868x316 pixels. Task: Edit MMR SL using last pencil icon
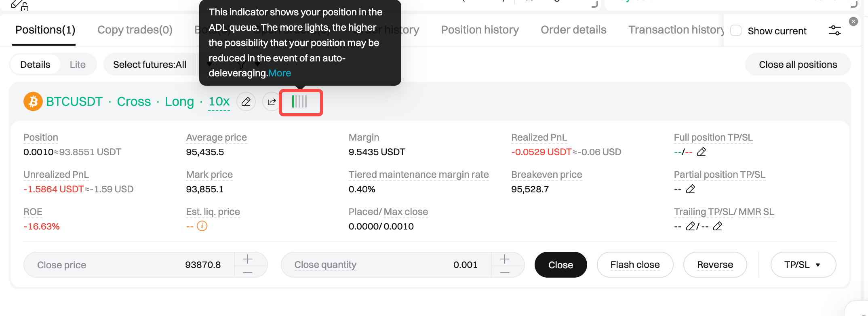[718, 226]
